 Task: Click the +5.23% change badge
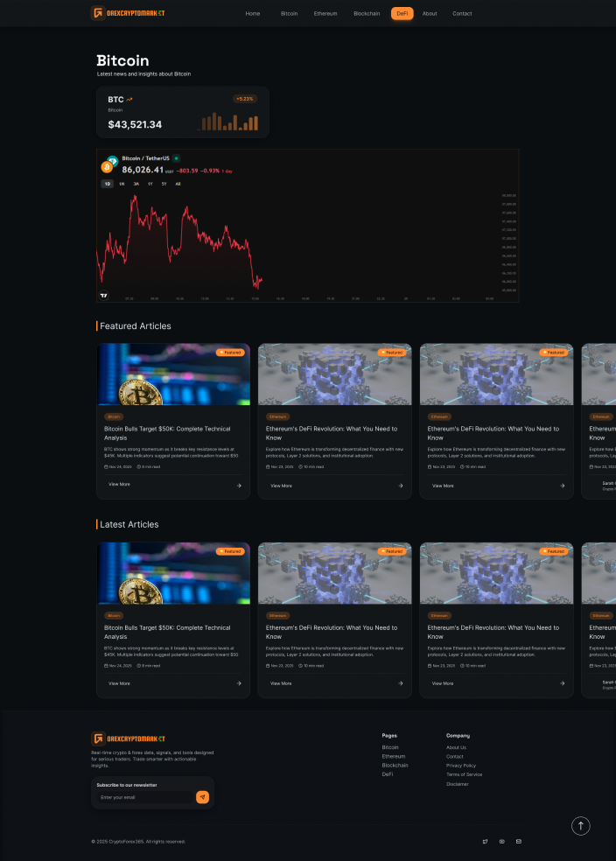[245, 99]
